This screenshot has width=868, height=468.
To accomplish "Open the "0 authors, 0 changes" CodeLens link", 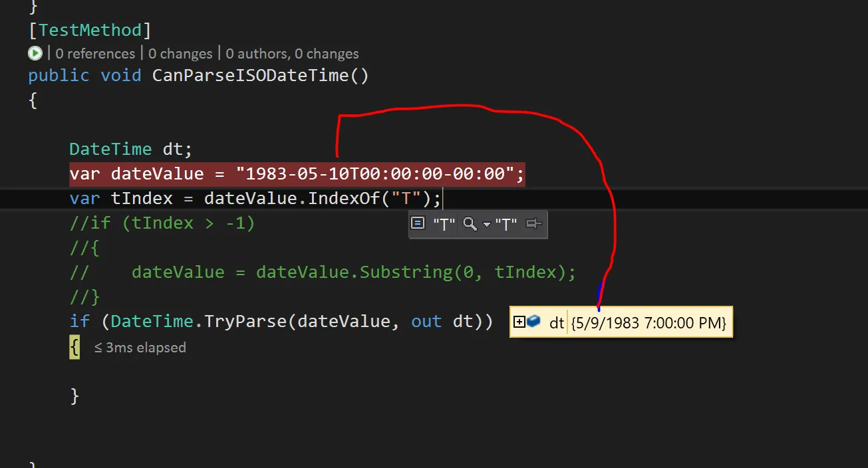I will pos(292,54).
